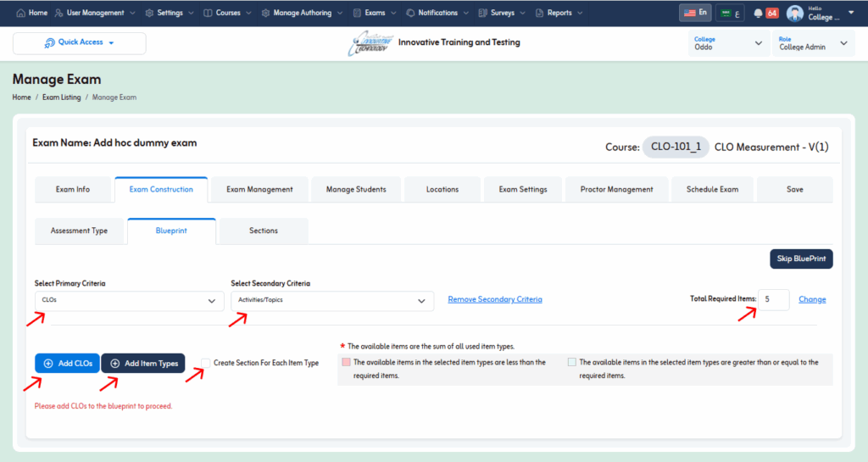
Task: Click the plus icon on Add CLOs
Action: [x=48, y=364]
